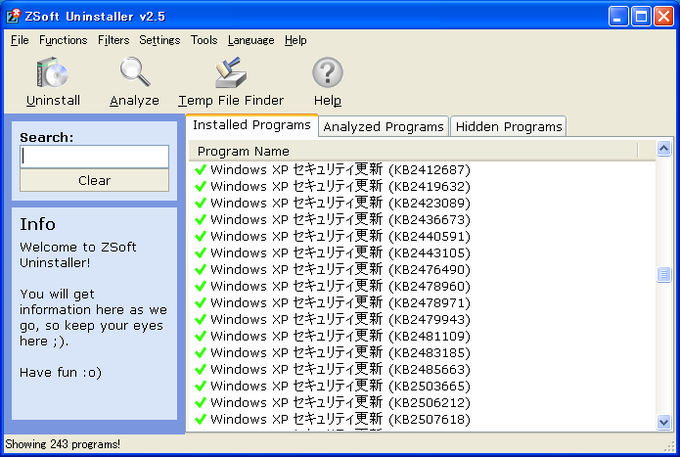The image size is (680, 457).
Task: Switch to Installed Programs tab
Action: coord(252,125)
